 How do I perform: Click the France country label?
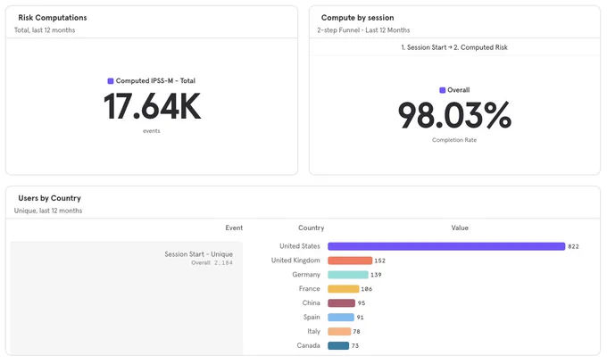(x=310, y=288)
